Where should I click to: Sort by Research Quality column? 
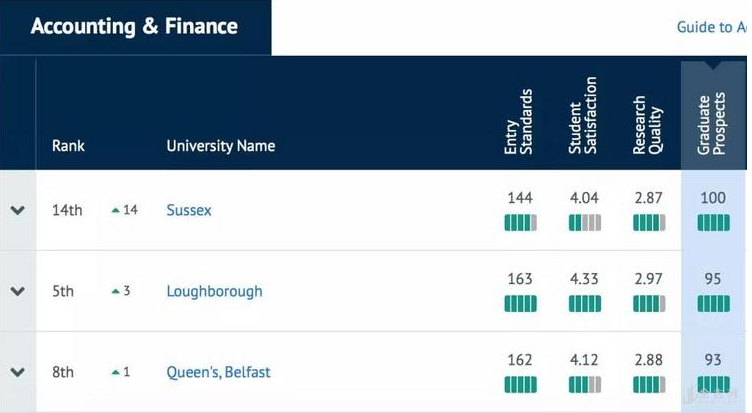[648, 125]
